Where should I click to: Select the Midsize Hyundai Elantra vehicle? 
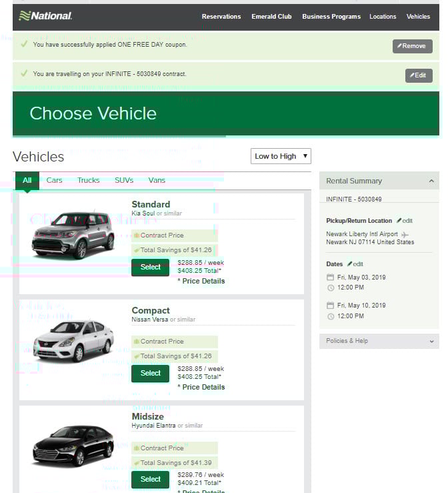coord(150,479)
